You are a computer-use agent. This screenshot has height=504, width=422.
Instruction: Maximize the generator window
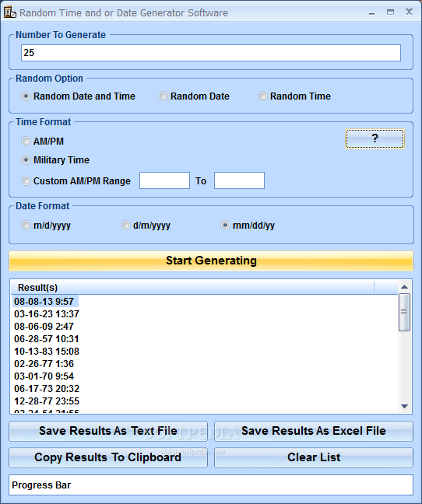click(x=391, y=12)
